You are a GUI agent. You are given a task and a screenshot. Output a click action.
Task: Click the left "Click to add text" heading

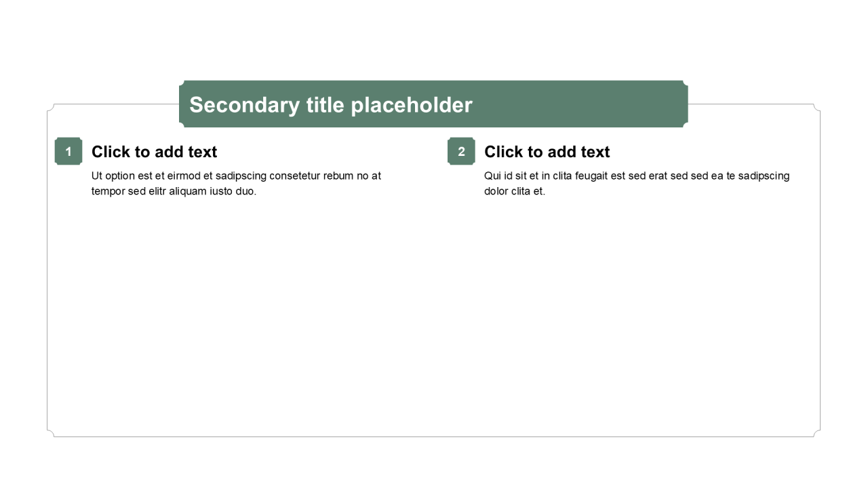(x=154, y=152)
